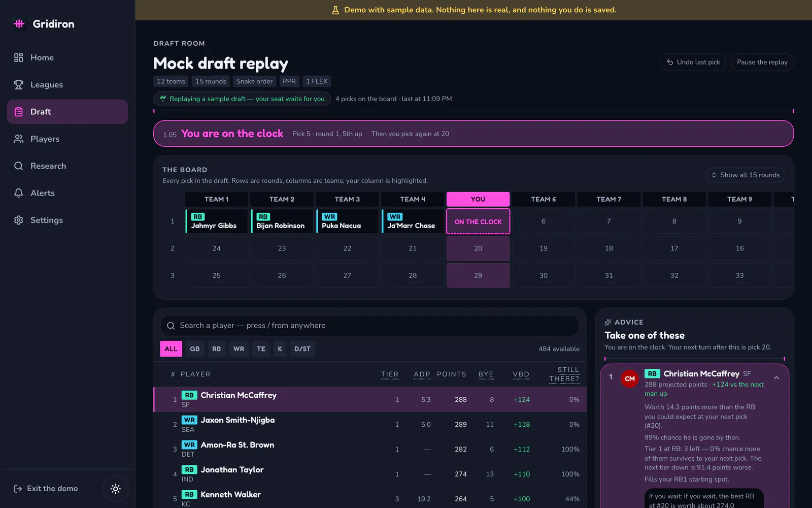Filter players by K
Screen dimensions: 812x508
pyautogui.click(x=280, y=349)
